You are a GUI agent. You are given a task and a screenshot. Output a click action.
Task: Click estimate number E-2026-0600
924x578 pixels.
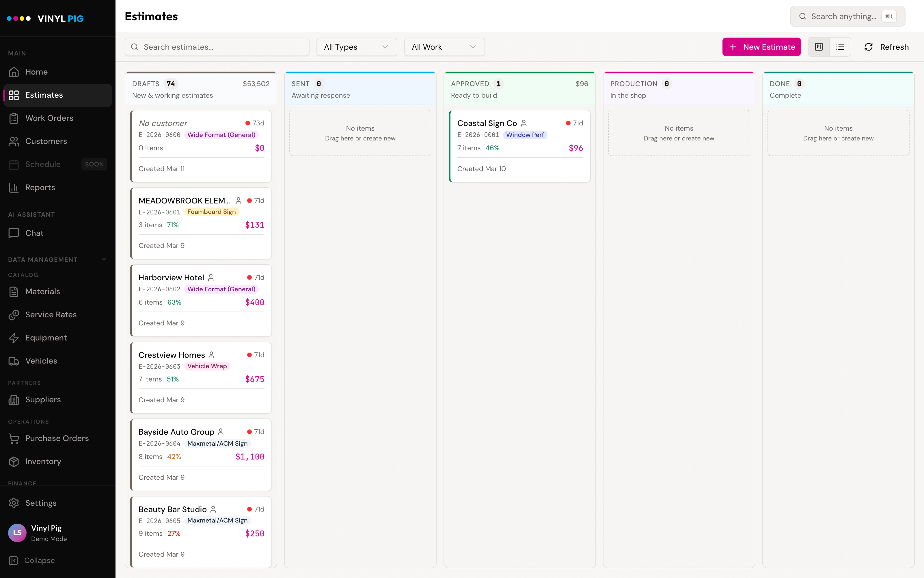[x=159, y=135]
